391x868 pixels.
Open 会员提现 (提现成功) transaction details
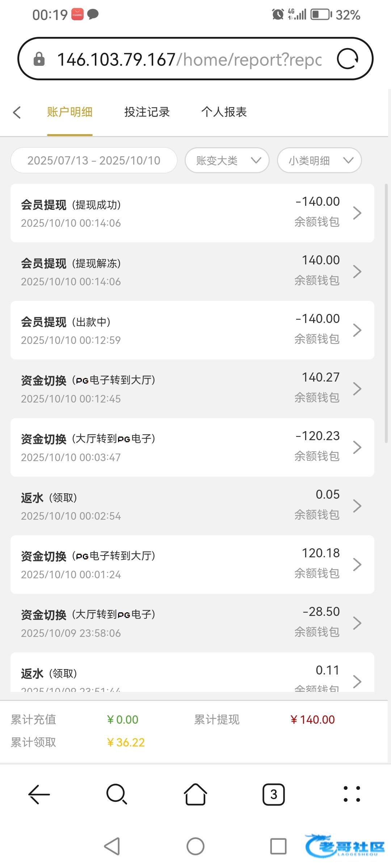192,213
